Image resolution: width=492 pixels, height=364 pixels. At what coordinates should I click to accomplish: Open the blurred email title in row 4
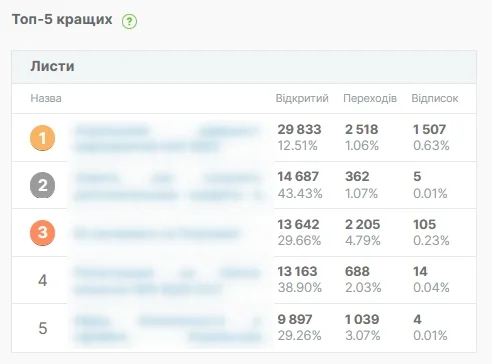167,281
